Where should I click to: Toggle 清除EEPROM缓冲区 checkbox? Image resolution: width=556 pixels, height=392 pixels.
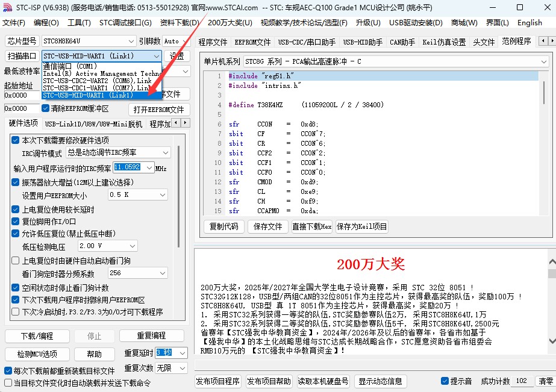[45, 108]
